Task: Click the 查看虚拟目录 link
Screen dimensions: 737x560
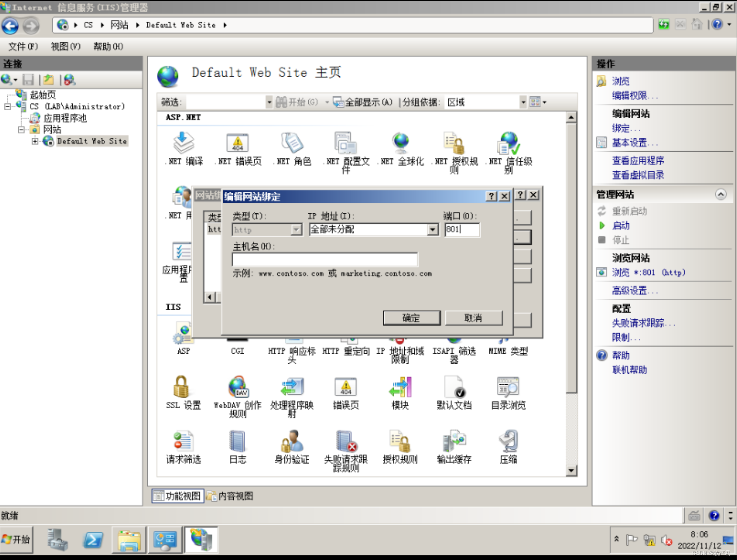Action: [638, 175]
